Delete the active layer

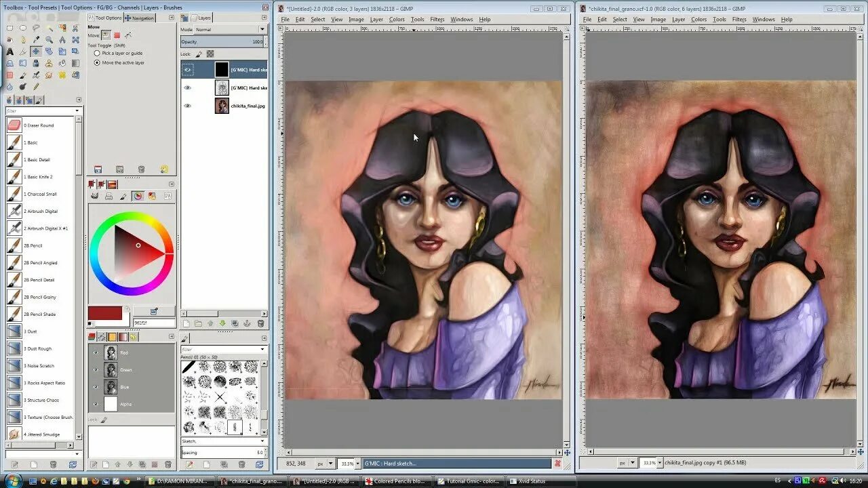260,323
